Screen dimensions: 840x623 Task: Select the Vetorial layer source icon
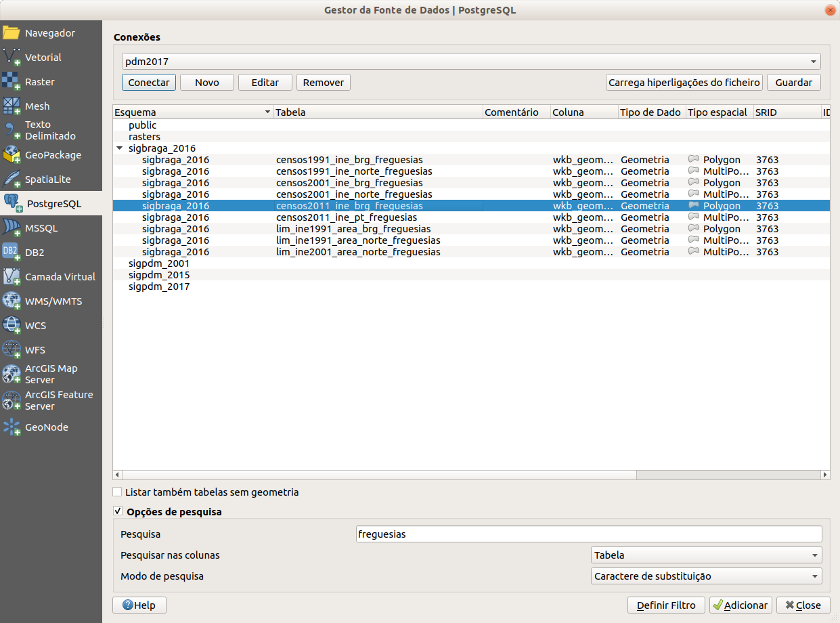click(x=12, y=58)
